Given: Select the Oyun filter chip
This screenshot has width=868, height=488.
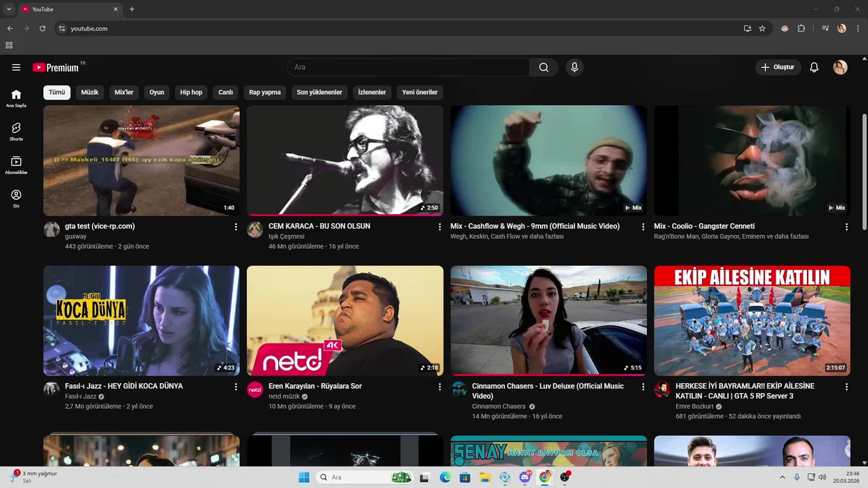Looking at the screenshot, I should coord(157,92).
